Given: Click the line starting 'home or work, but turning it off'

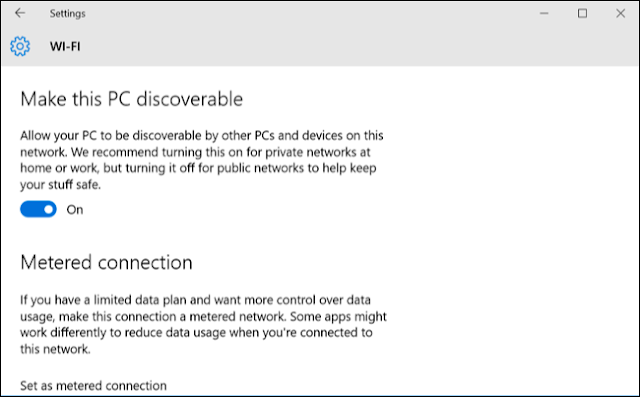Looking at the screenshot, I should click(198, 168).
